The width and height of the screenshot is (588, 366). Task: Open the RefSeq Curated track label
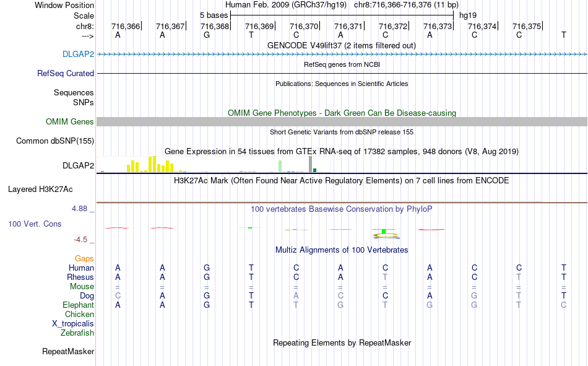(65, 73)
